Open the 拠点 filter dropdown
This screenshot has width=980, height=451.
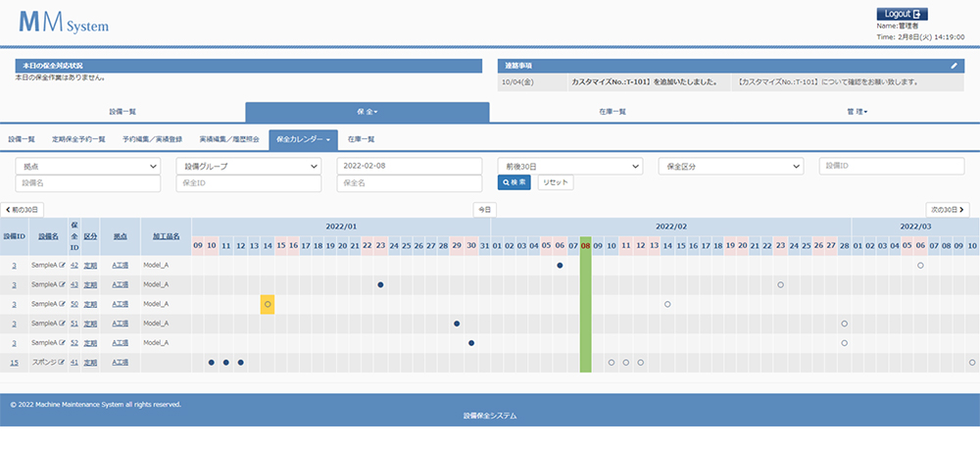88,166
